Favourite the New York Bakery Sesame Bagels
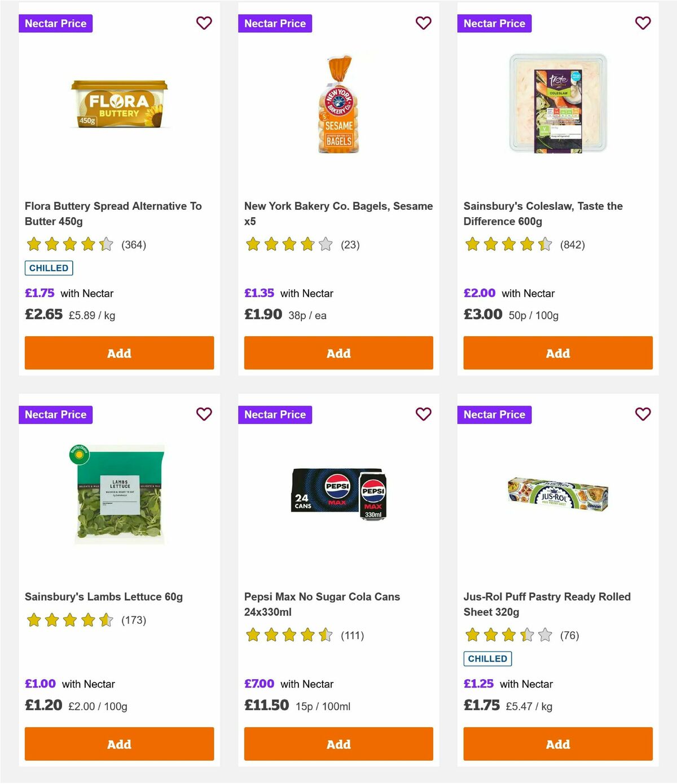Viewport: 677px width, 784px height. (423, 23)
